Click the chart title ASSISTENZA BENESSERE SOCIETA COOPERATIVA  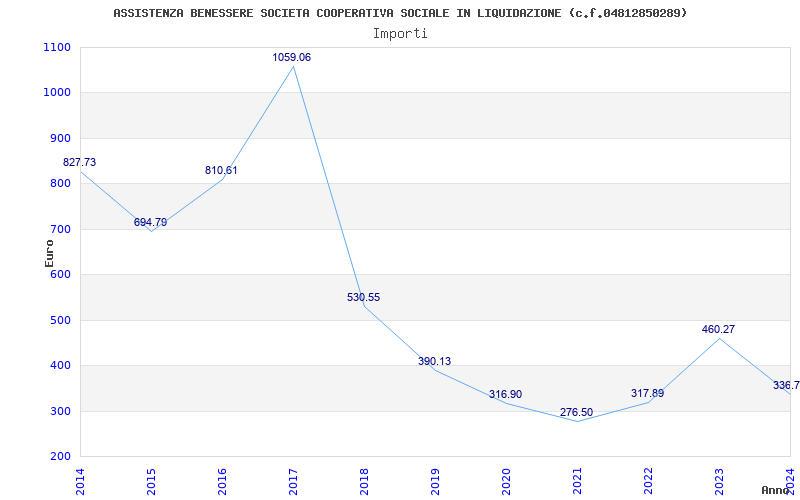click(400, 13)
